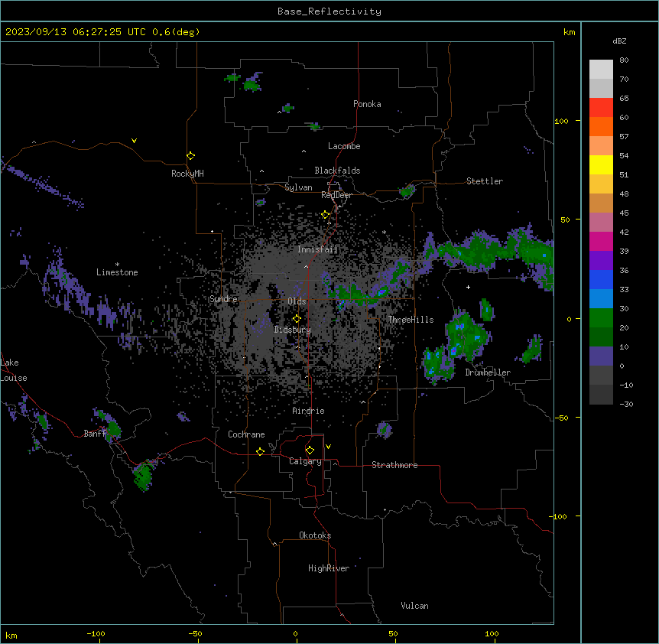Click the white plus marker north of Drumheller

468,287
